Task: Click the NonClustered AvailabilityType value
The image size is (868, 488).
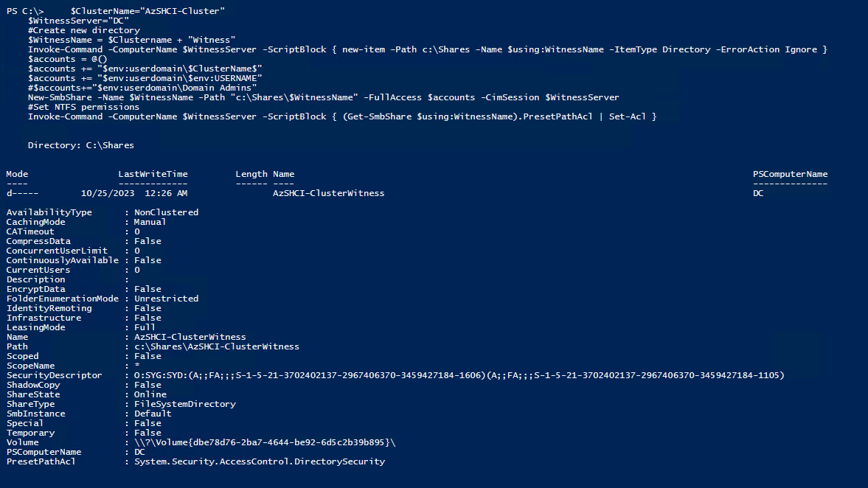Action: 166,212
